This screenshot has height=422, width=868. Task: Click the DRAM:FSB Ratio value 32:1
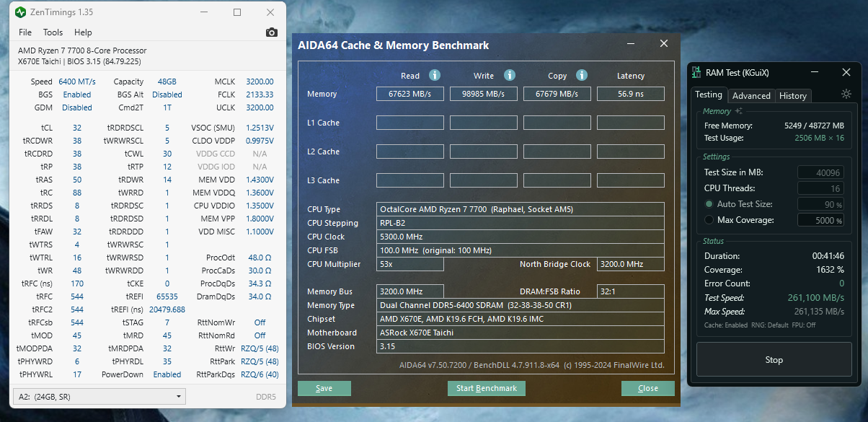631,291
